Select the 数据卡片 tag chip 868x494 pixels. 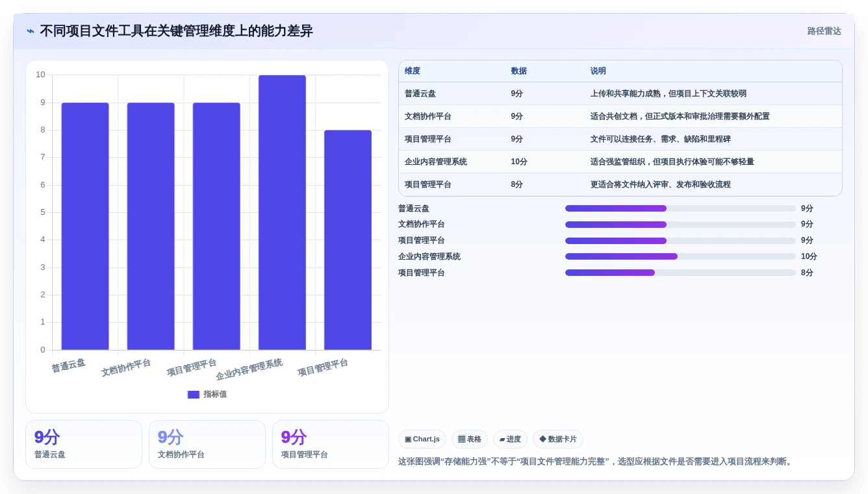(x=558, y=439)
